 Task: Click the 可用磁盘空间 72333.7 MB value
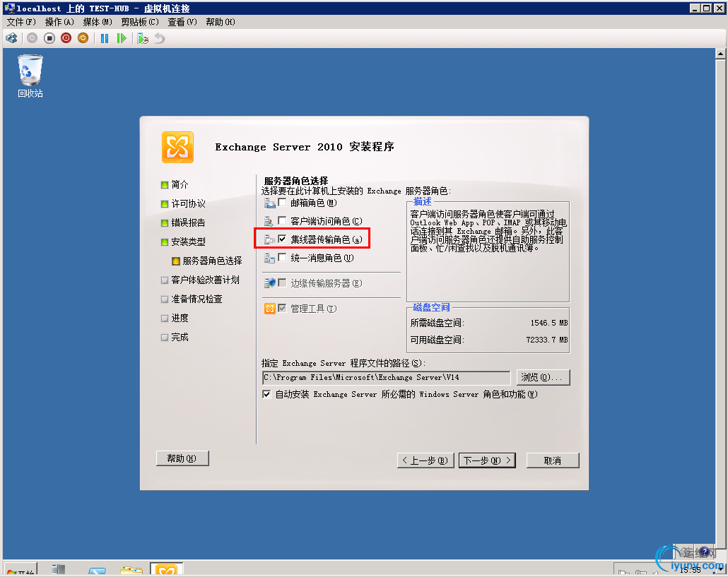[x=547, y=340]
